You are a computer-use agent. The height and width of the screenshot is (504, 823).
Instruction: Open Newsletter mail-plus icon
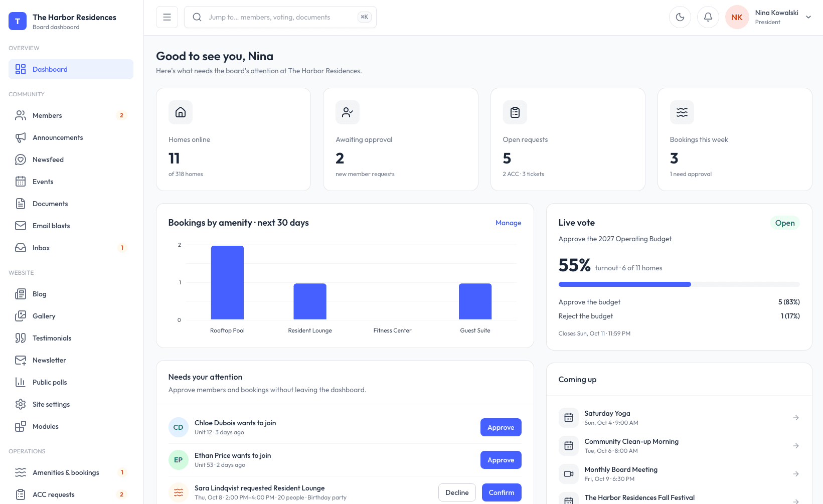[x=21, y=360]
